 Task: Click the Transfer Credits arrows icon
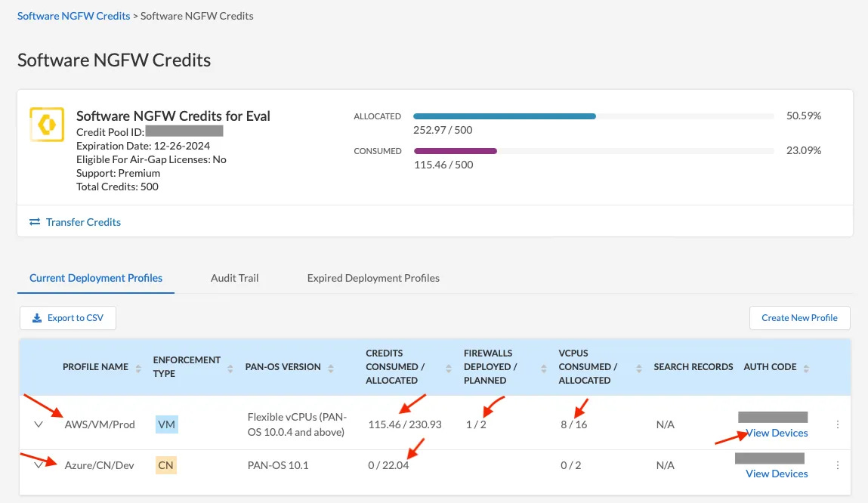pos(35,222)
